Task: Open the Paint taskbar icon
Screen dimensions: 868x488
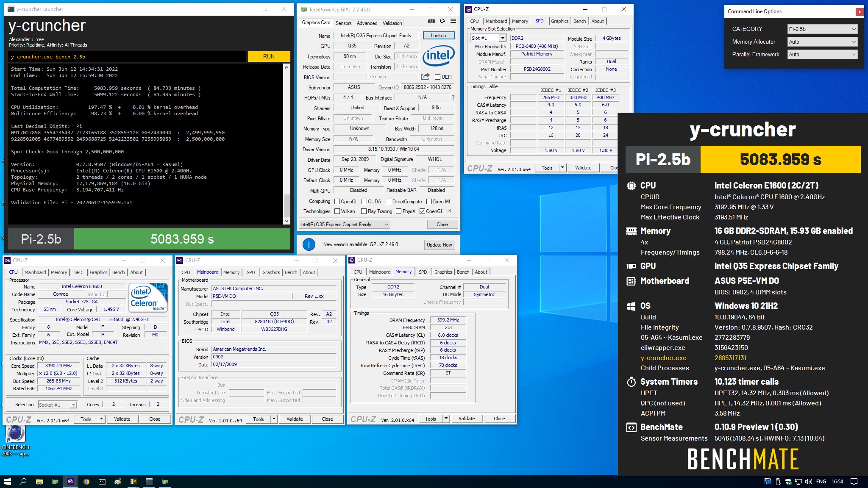Action: coord(117,482)
